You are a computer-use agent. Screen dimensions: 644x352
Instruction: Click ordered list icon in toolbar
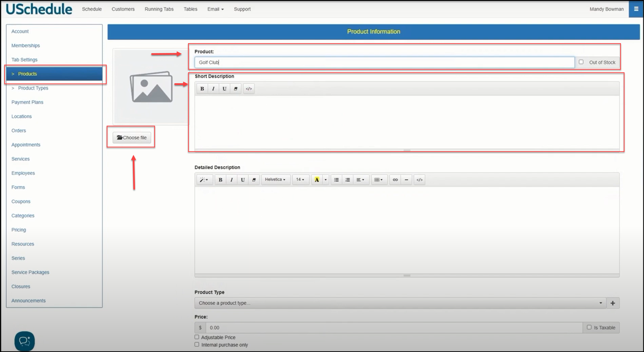pyautogui.click(x=347, y=180)
